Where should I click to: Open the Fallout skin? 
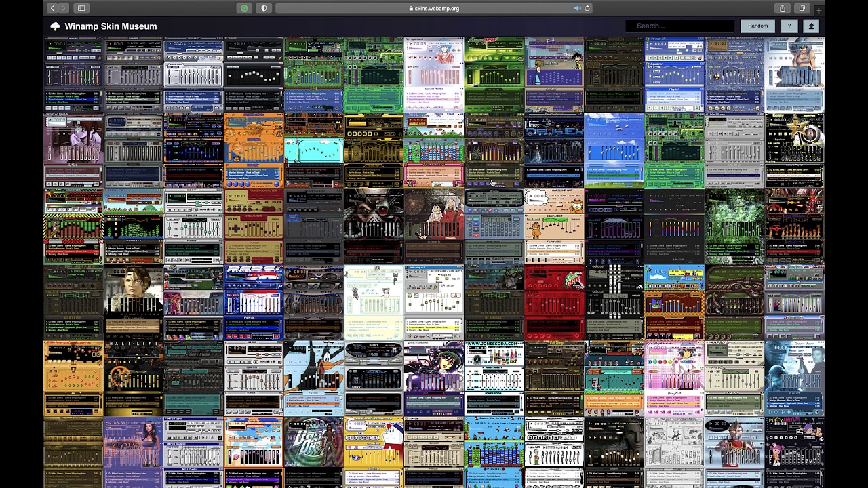(554, 378)
